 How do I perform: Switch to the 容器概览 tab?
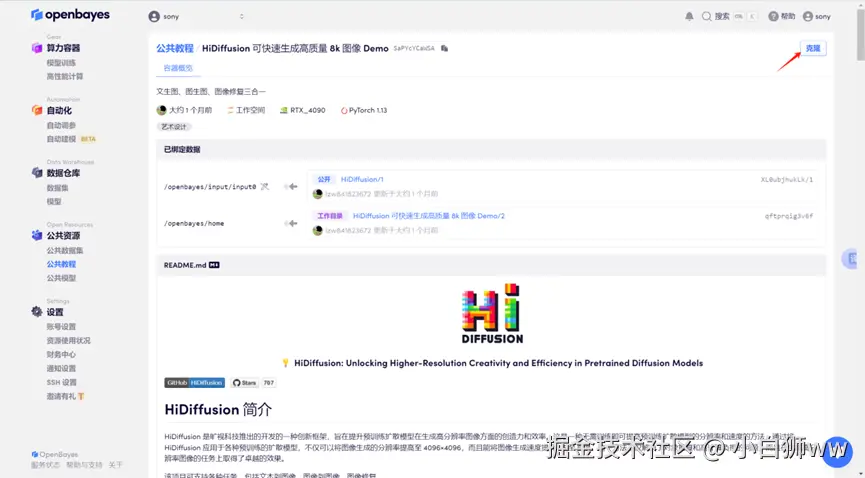click(178, 68)
